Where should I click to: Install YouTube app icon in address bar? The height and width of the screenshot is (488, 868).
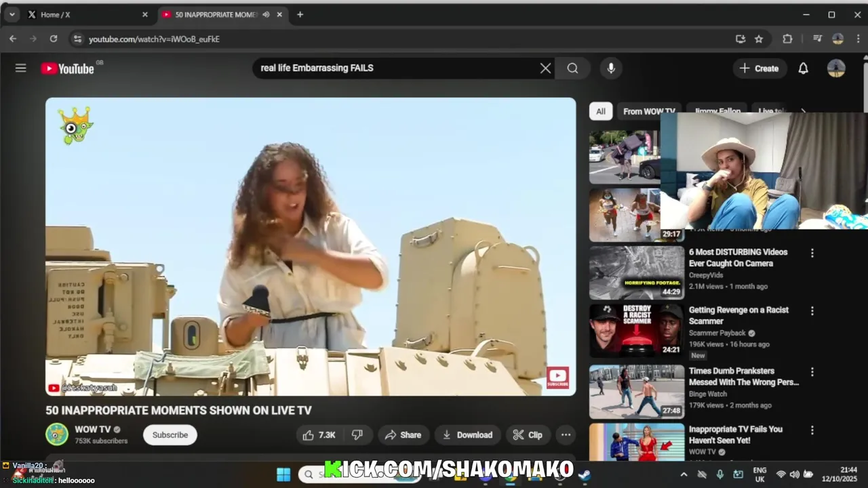(x=740, y=39)
